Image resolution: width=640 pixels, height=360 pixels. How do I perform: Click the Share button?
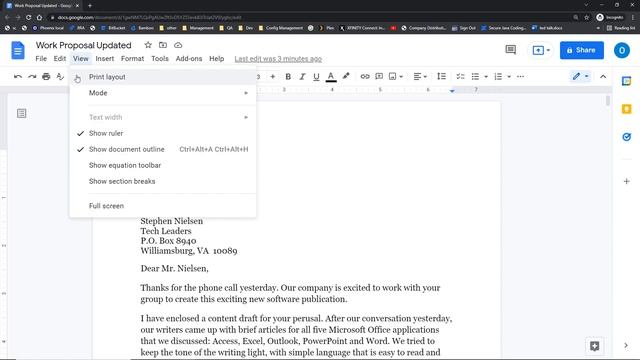(582, 50)
